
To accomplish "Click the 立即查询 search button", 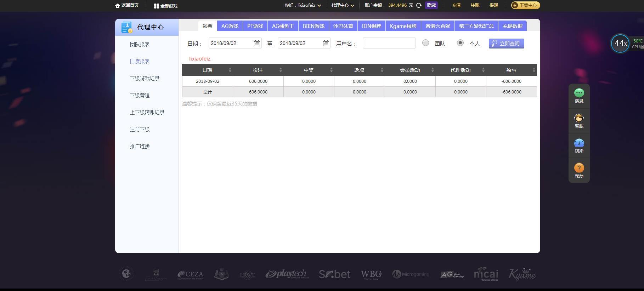I will point(506,44).
